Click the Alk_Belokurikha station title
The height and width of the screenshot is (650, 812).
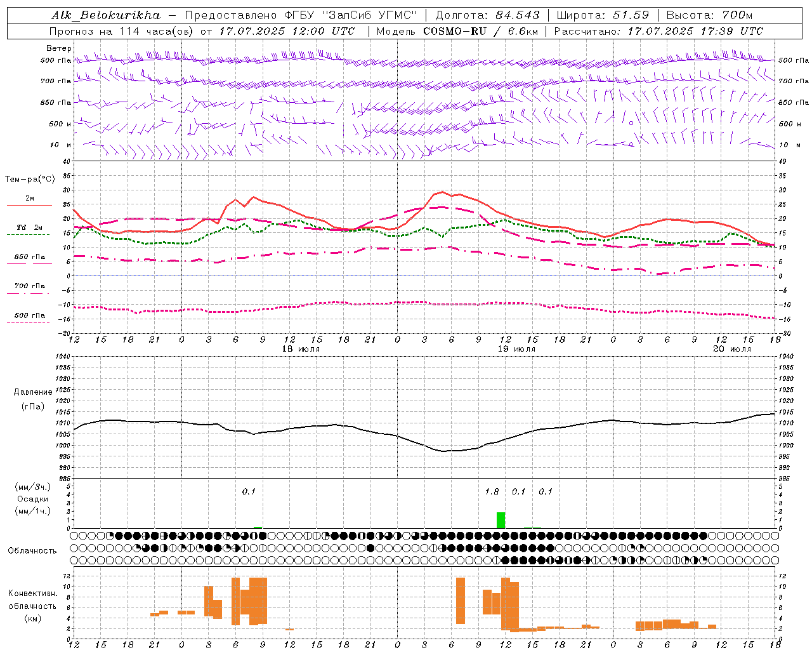point(107,15)
